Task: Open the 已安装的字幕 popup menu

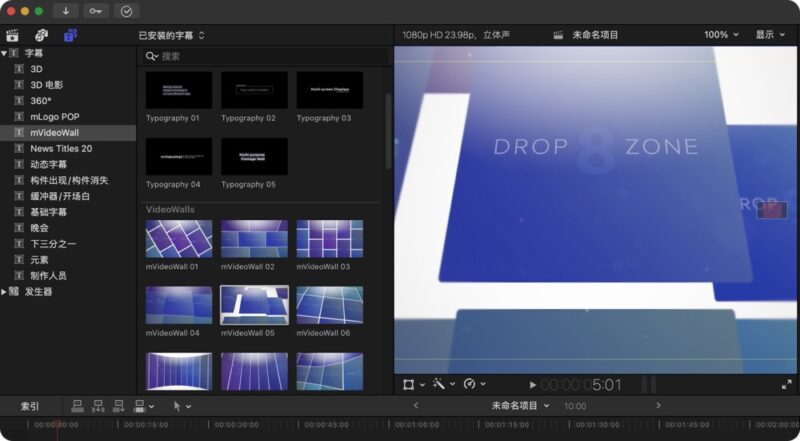Action: point(172,35)
